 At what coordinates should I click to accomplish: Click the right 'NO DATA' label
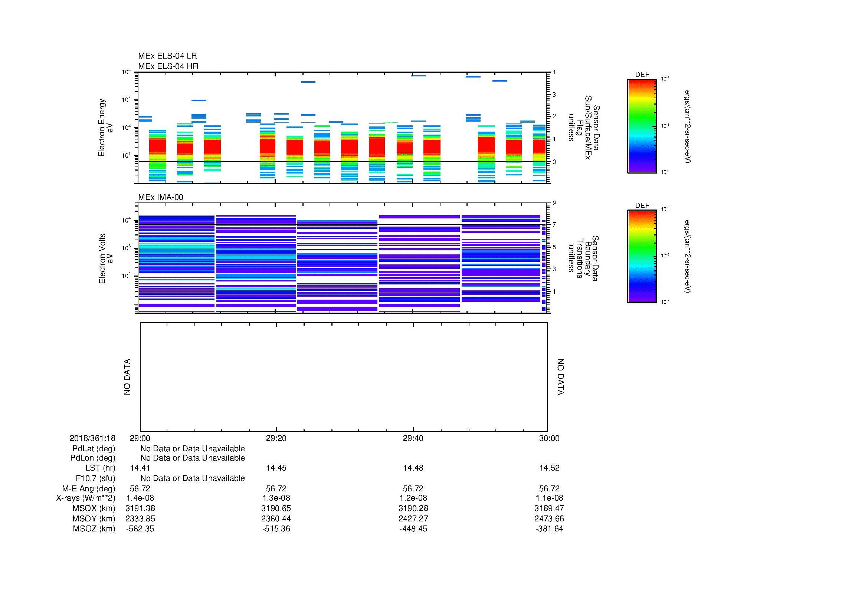[x=560, y=377]
